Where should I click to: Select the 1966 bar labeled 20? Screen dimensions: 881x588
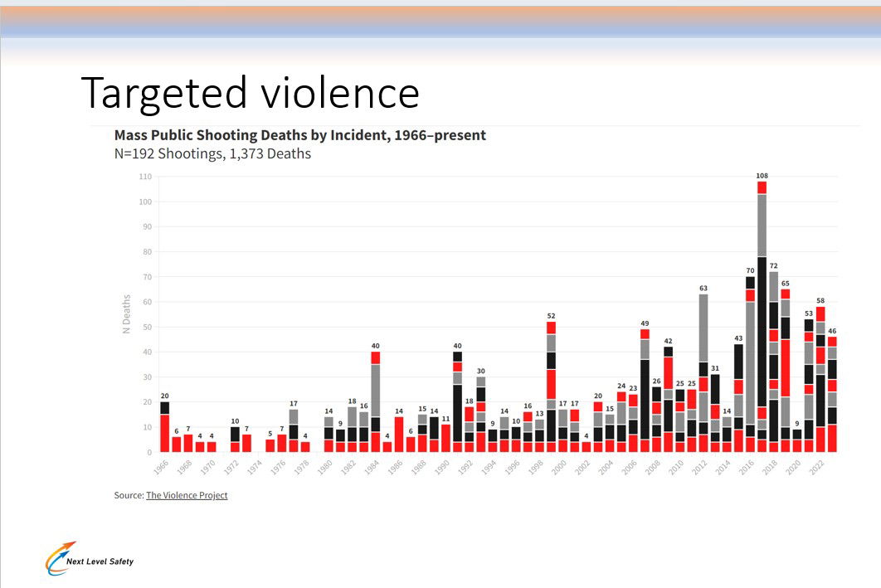pyautogui.click(x=164, y=426)
